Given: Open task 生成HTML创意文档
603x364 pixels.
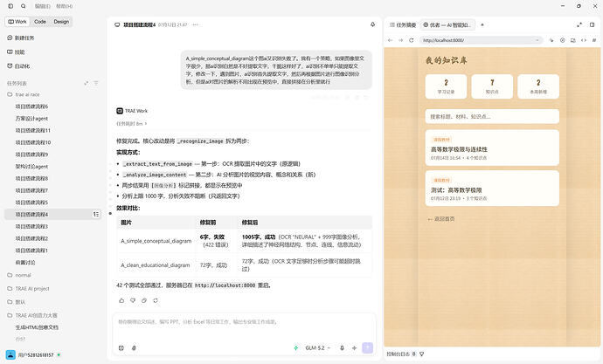Looking at the screenshot, I should click(x=37, y=327).
